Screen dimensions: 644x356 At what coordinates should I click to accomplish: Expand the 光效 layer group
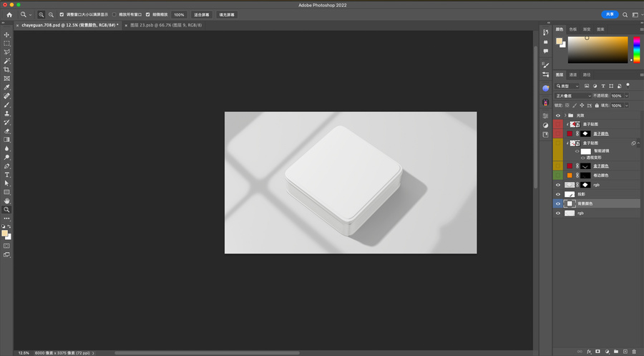pos(565,115)
